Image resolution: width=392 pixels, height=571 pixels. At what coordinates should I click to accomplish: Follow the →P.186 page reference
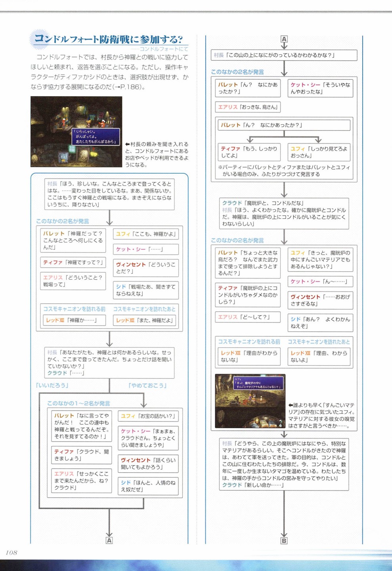pos(128,87)
